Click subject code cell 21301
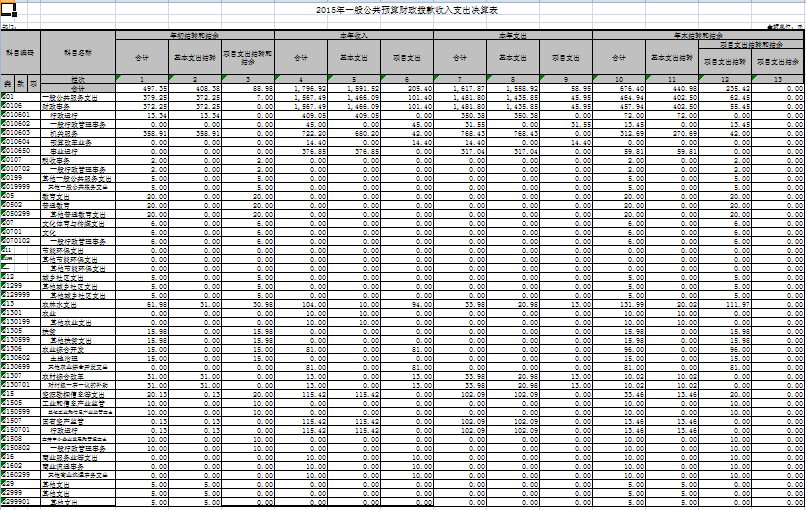 click(20, 313)
